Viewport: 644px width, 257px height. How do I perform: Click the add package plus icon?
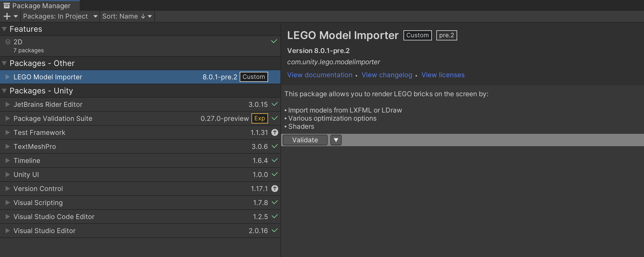pyautogui.click(x=7, y=16)
